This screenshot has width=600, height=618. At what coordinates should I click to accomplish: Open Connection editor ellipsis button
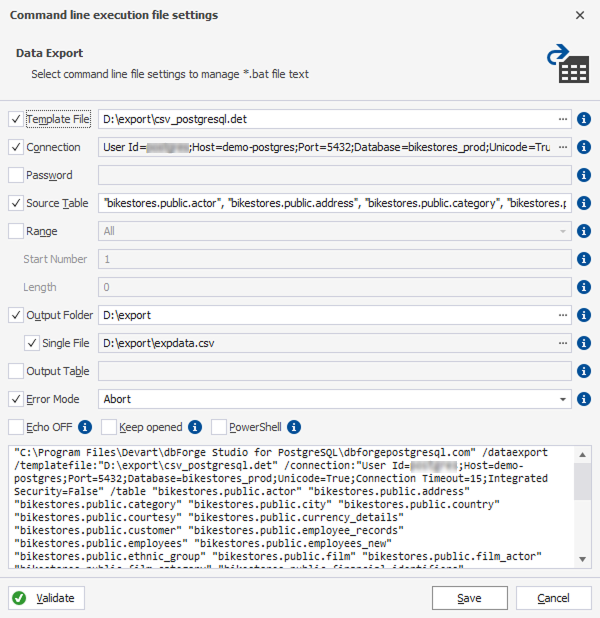pyautogui.click(x=563, y=147)
